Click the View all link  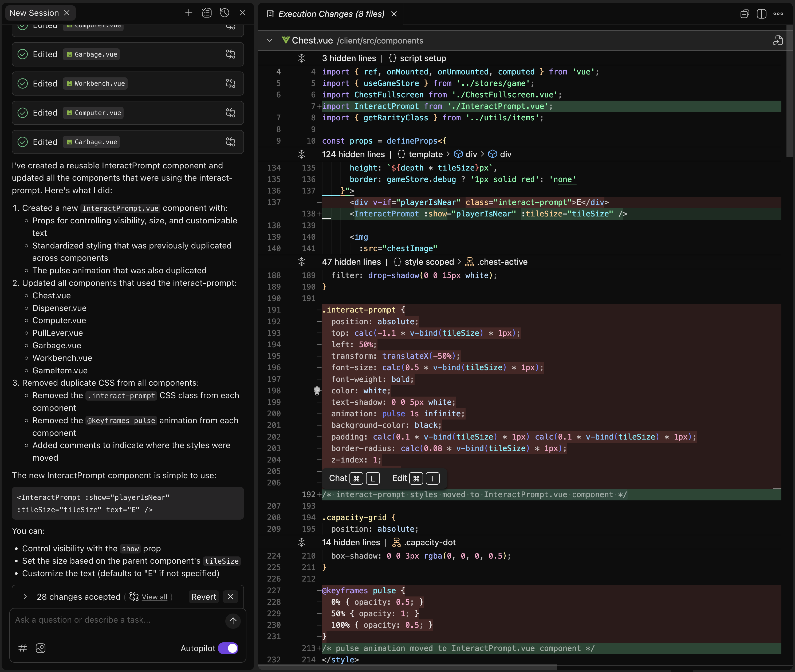click(154, 597)
